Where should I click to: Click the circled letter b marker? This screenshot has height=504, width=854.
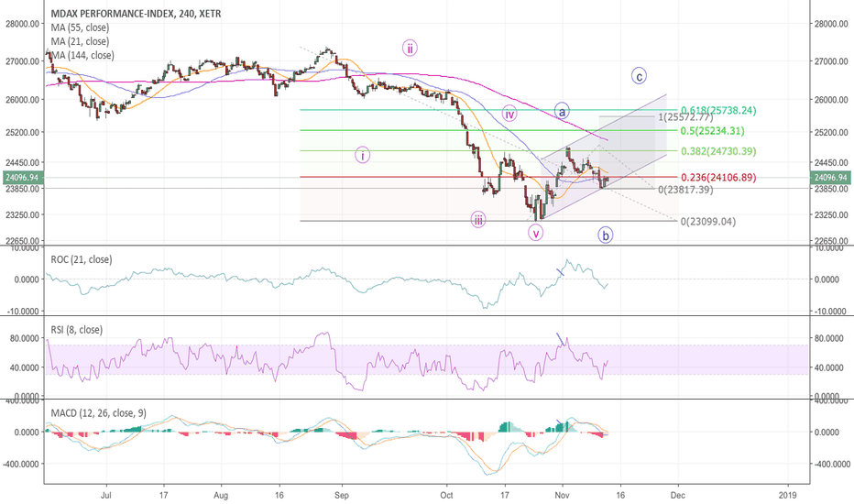coord(605,235)
